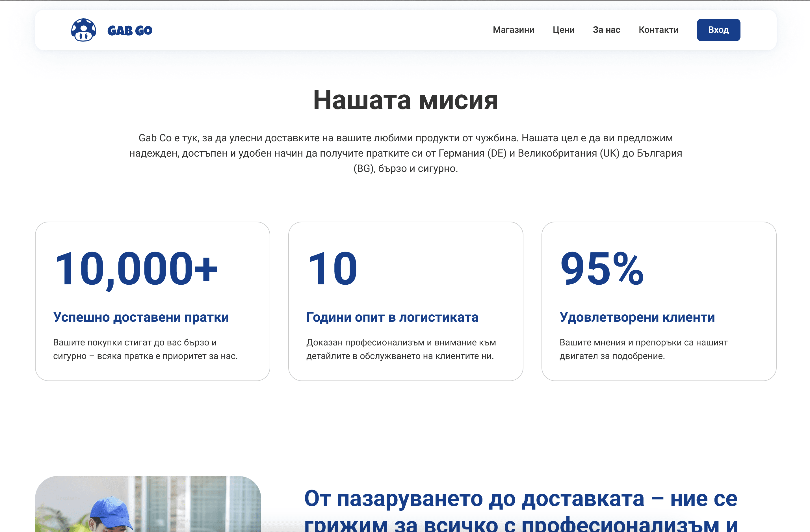Select the Удовлетворени клиенти title

click(x=637, y=317)
